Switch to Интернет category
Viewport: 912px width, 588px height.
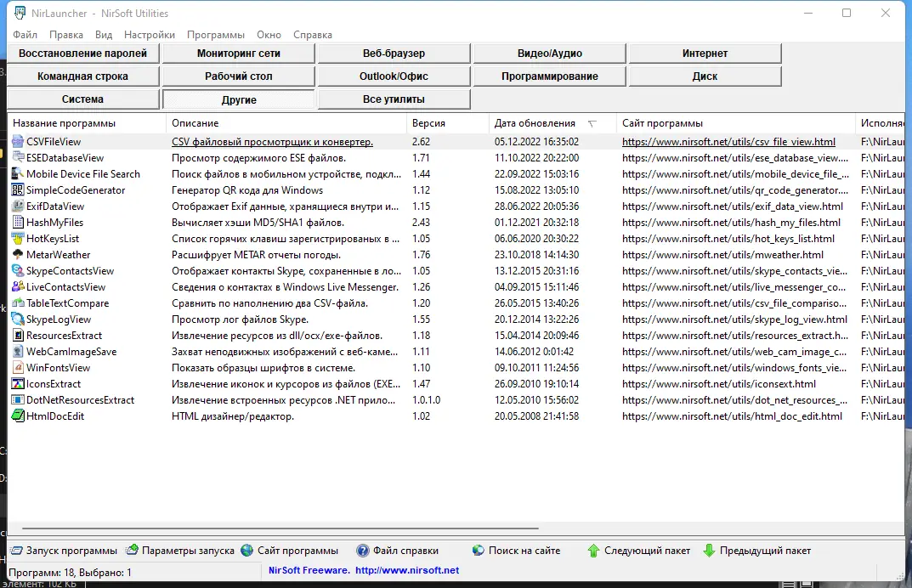pyautogui.click(x=705, y=54)
